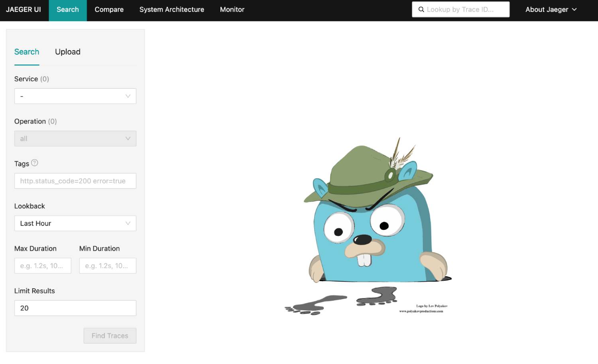Open the Service dropdown
The height and width of the screenshot is (364, 598).
[x=75, y=96]
